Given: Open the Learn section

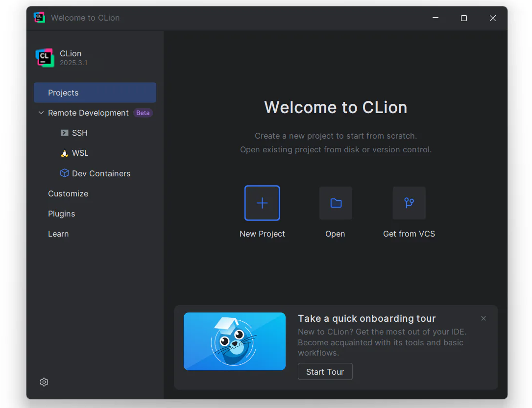Looking at the screenshot, I should click(58, 234).
